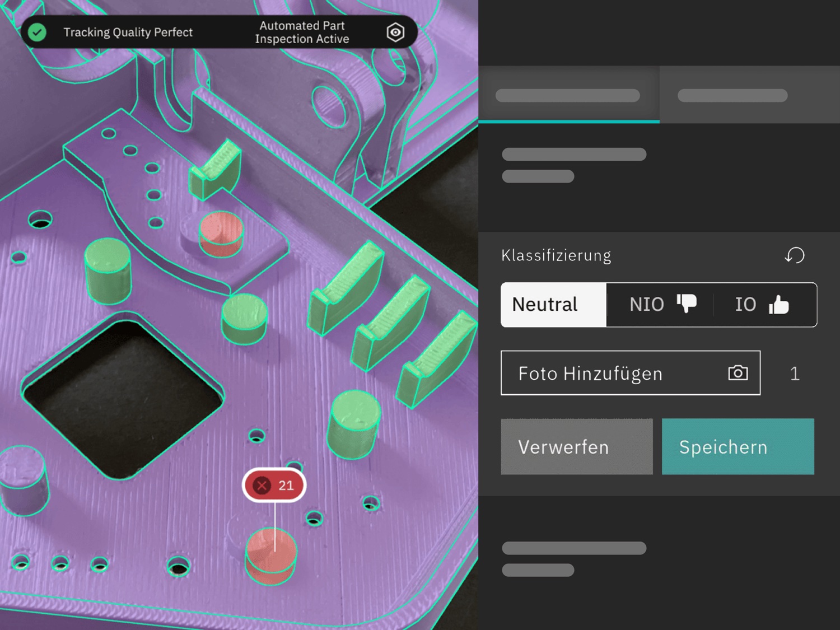Click the Automated Part Inspection Active label
Viewport: 840px width, 630px height.
tap(302, 32)
